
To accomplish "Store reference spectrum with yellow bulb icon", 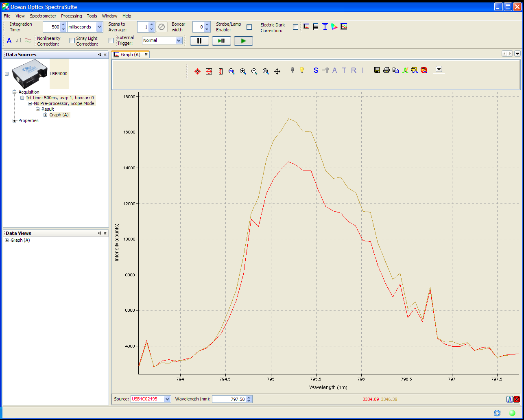I will (301, 70).
